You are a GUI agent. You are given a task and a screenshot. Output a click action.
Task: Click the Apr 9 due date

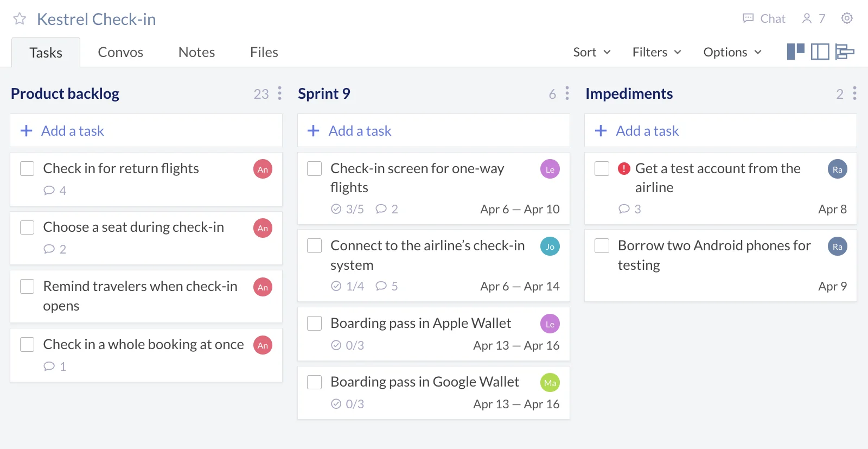(x=832, y=286)
